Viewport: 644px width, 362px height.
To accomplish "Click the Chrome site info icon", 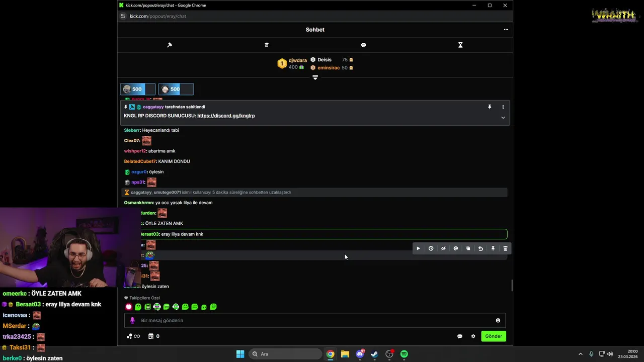I will (123, 16).
